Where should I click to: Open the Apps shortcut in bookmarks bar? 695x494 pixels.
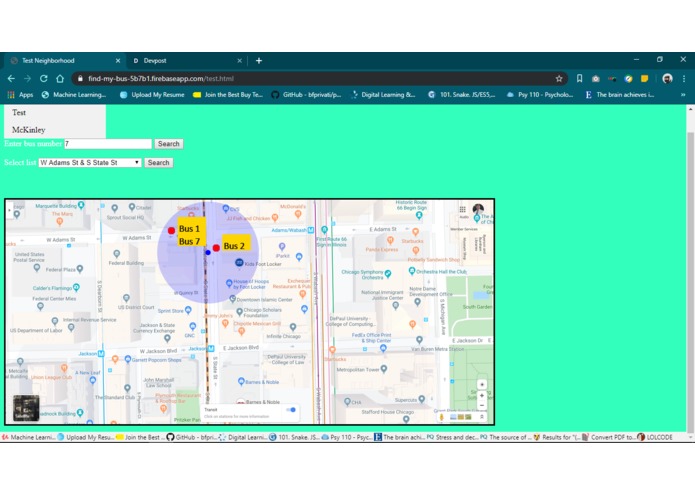coord(20,94)
